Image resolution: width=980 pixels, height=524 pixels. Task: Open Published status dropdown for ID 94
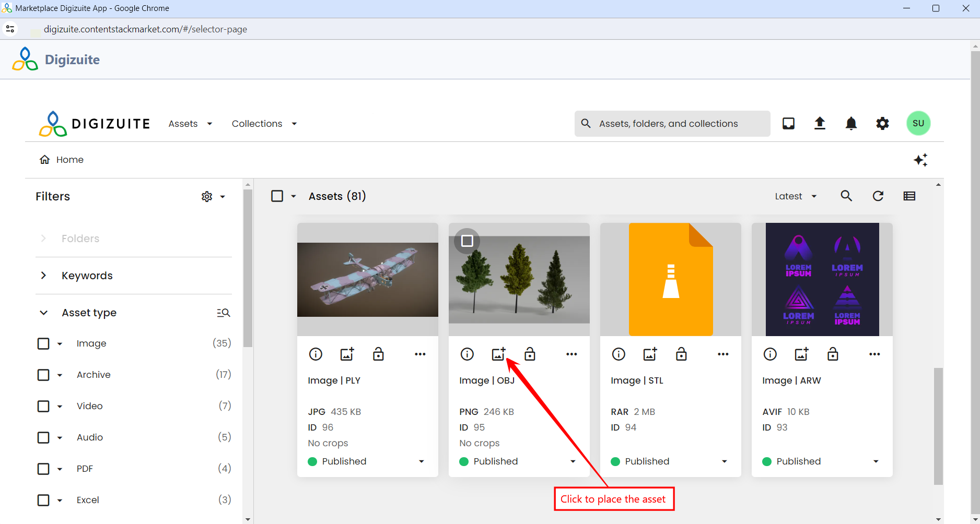[725, 461]
